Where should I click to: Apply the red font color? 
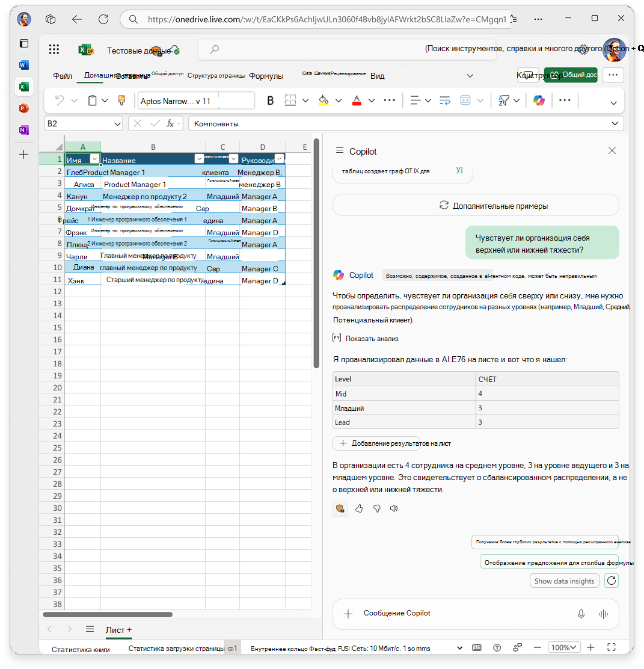357,100
